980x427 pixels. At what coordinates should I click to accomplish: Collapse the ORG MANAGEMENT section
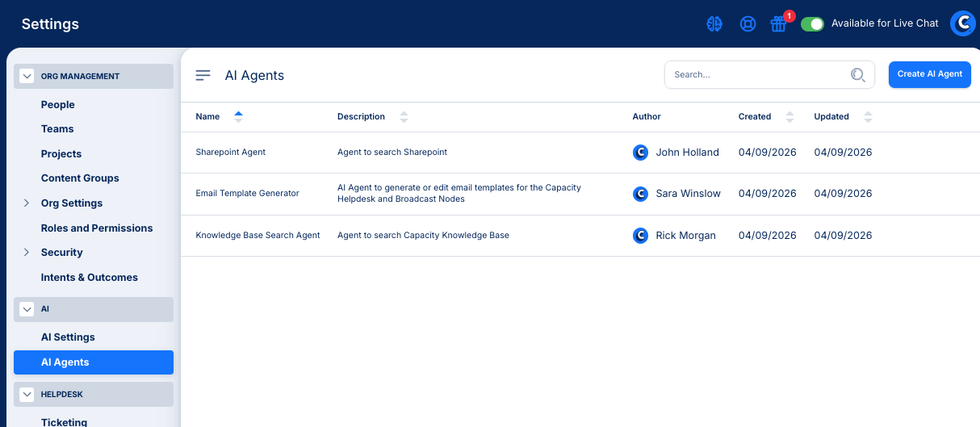[27, 77]
